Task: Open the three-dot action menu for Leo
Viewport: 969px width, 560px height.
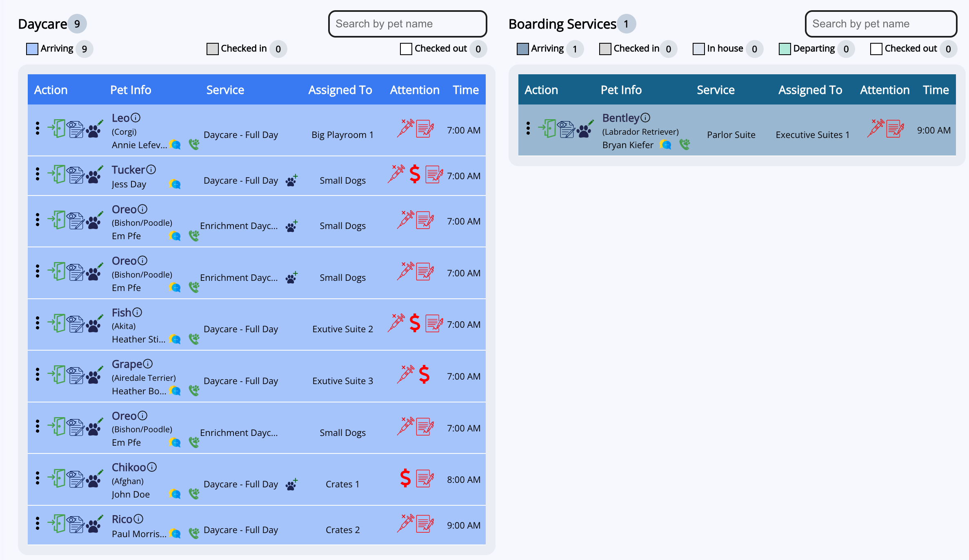Action: pos(38,128)
